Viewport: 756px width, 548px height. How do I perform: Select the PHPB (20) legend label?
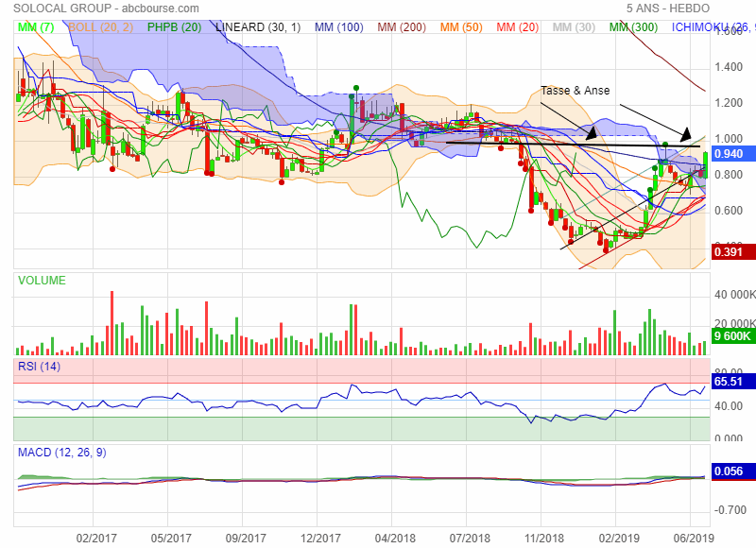point(174,27)
